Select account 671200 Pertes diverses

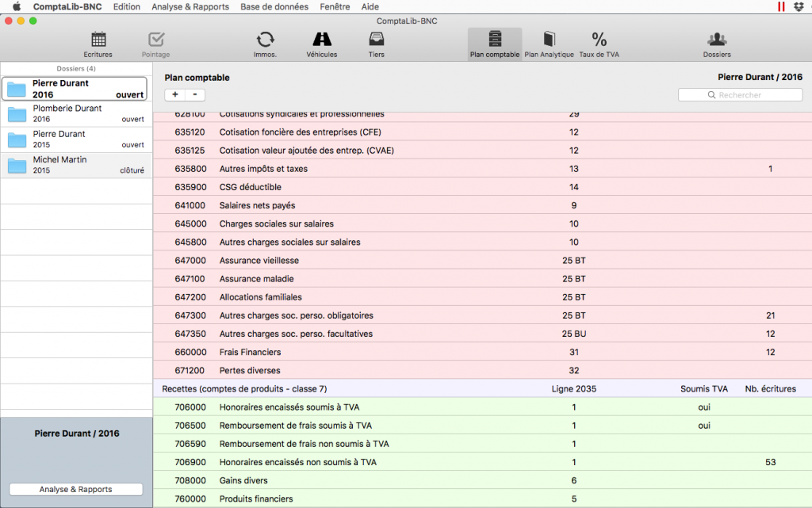click(x=483, y=370)
